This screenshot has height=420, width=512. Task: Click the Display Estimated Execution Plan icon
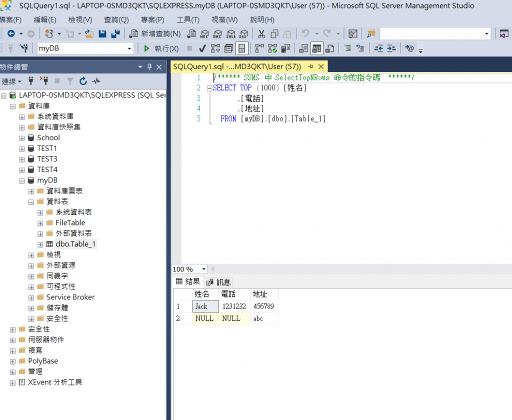[x=215, y=48]
